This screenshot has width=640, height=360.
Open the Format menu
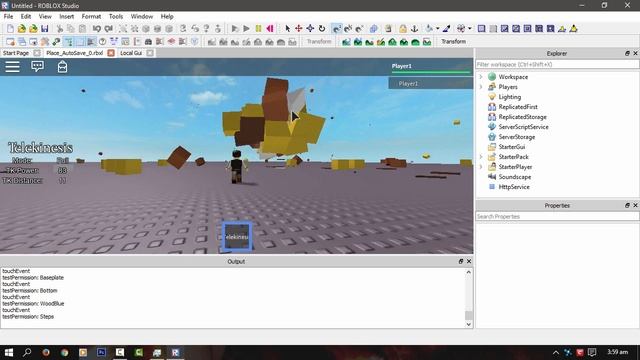click(91, 16)
